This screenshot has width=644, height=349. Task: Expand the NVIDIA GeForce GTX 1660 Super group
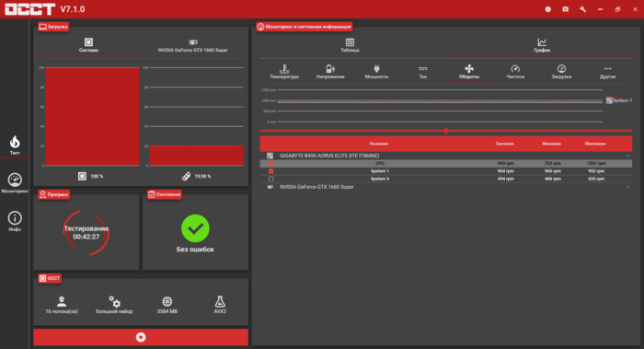tap(628, 187)
